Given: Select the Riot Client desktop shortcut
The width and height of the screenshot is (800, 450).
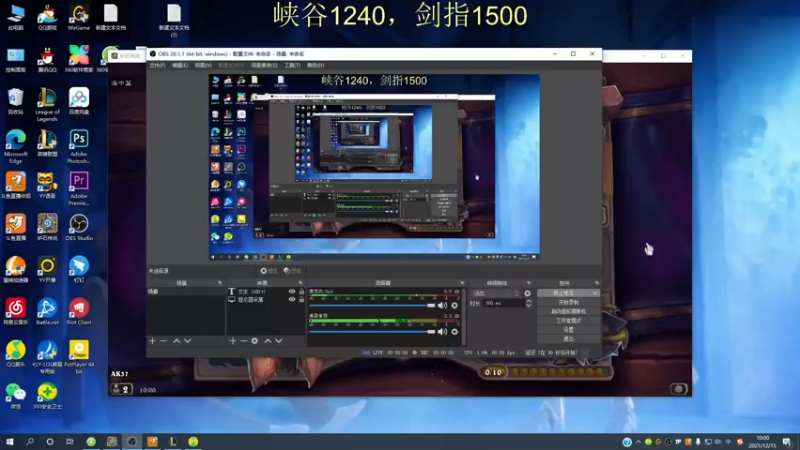Looking at the screenshot, I should (79, 311).
